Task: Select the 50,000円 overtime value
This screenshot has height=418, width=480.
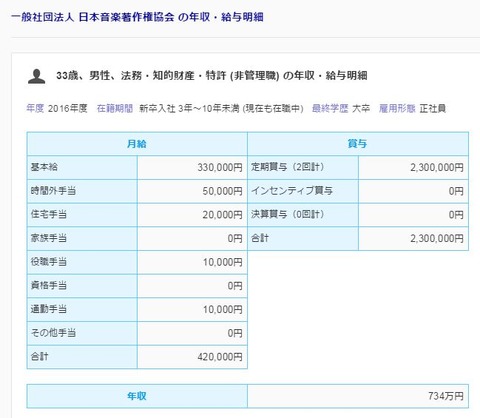Action: (x=222, y=191)
